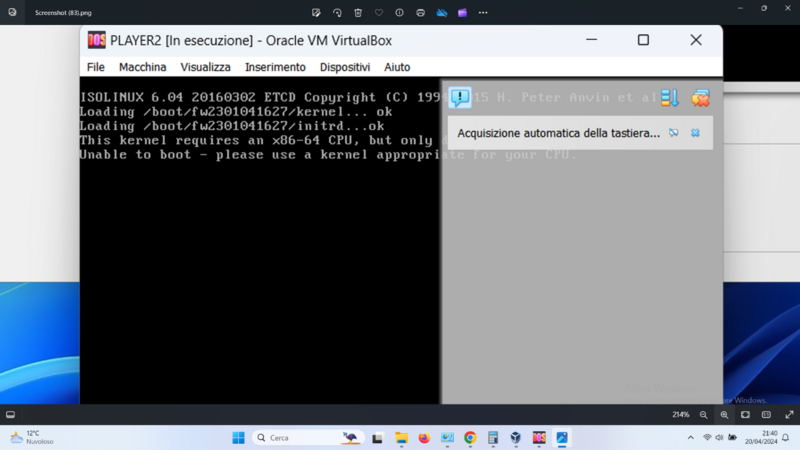Viewport: 800px width, 450px height.
Task: Open the Inserimento menu
Action: 275,67
